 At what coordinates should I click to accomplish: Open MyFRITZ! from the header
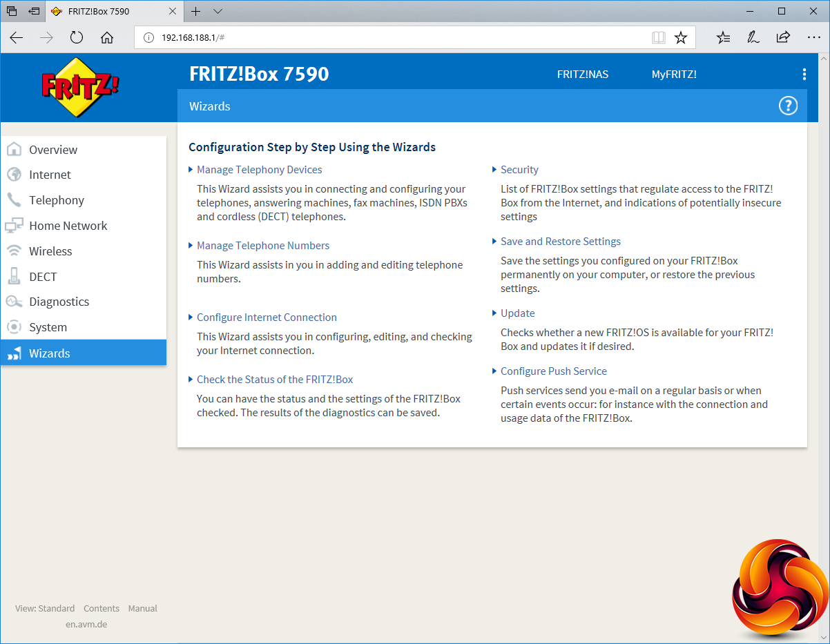pyautogui.click(x=674, y=75)
